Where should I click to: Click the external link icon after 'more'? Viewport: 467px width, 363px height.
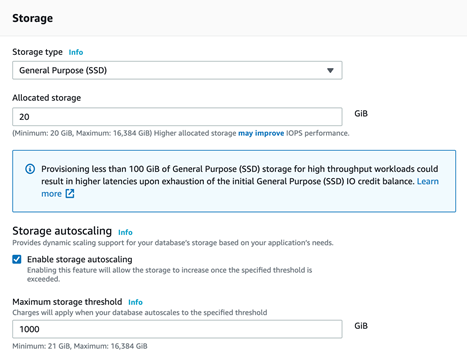coord(70,194)
